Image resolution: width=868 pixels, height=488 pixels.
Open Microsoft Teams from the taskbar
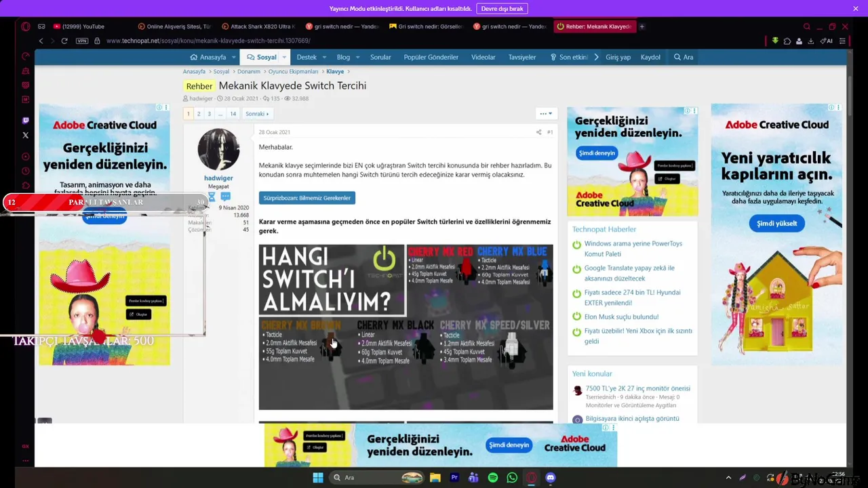point(473,477)
